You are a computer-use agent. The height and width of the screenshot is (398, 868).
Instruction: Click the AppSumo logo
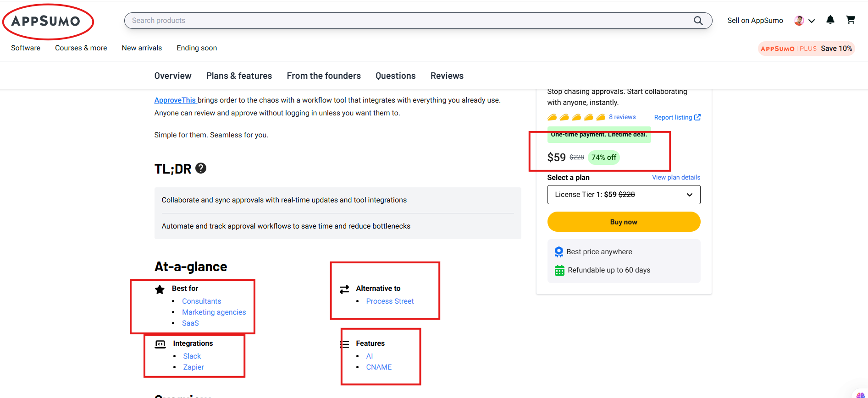click(46, 21)
